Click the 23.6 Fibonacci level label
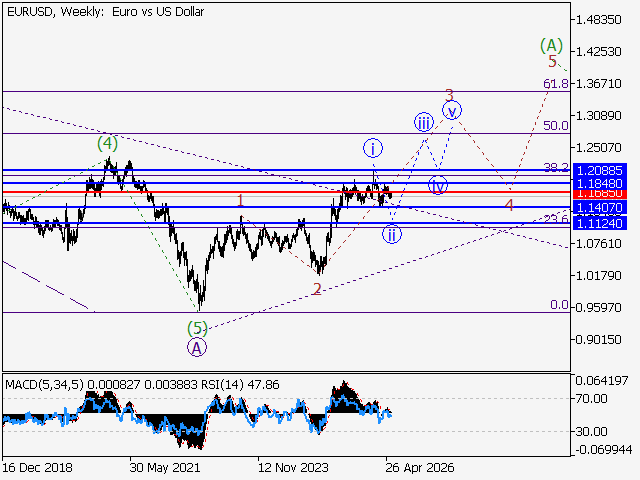The image size is (640, 480). 556,219
